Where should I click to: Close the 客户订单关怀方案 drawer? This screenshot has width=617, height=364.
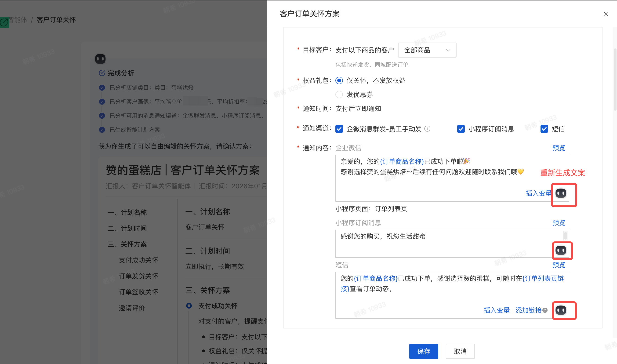606,14
